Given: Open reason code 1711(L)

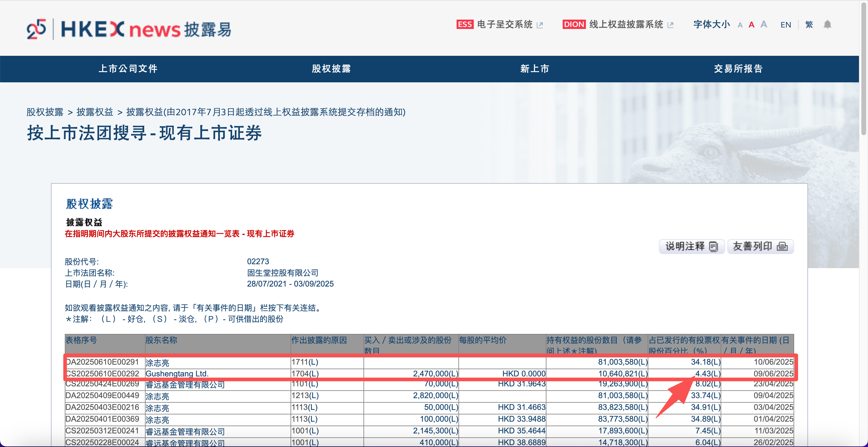Looking at the screenshot, I should click(x=305, y=362).
